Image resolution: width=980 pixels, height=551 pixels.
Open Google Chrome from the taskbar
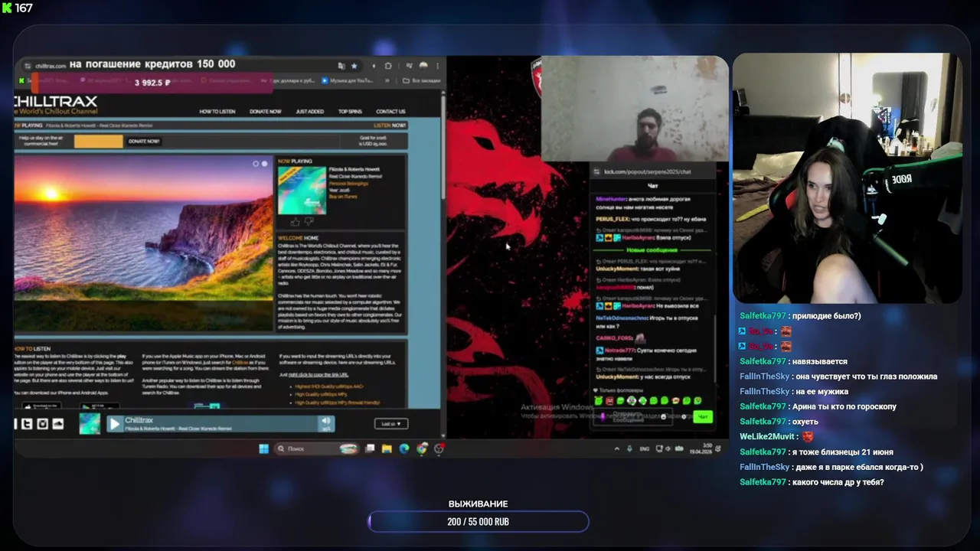tap(422, 448)
